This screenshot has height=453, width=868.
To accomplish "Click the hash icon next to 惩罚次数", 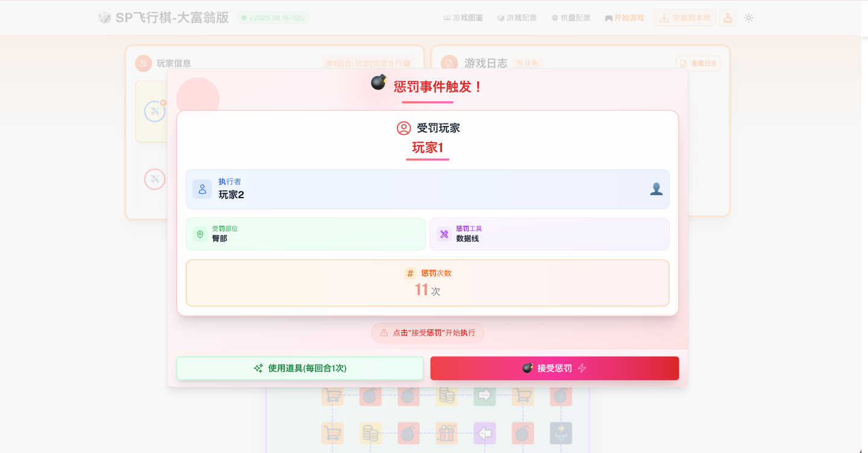I will pos(410,273).
